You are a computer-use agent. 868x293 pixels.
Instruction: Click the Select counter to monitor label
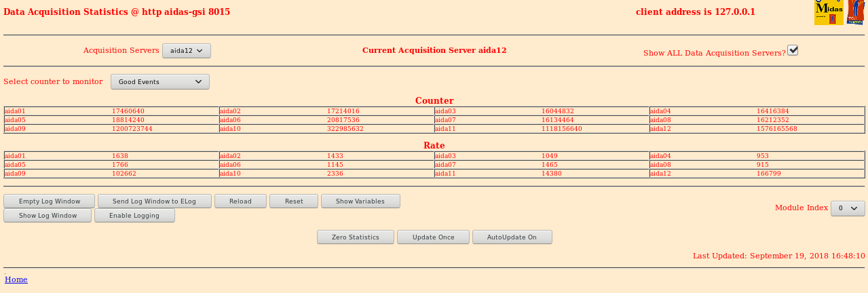click(53, 81)
